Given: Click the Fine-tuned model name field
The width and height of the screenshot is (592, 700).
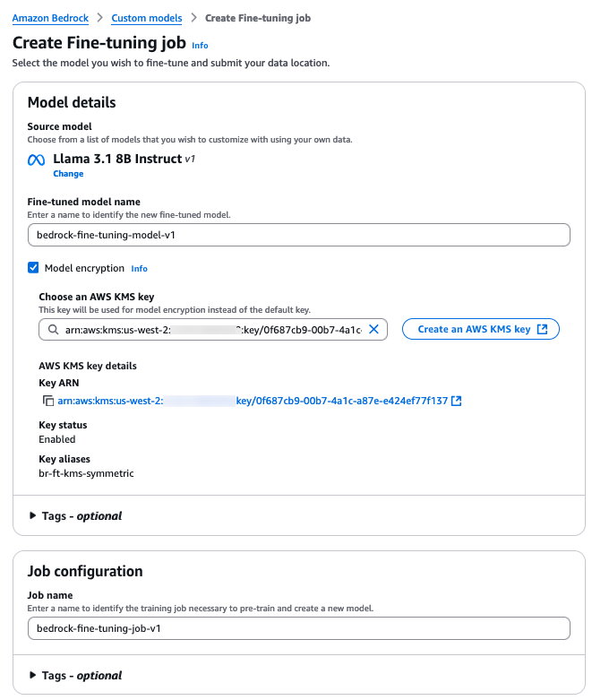Looking at the screenshot, I should pyautogui.click(x=298, y=234).
